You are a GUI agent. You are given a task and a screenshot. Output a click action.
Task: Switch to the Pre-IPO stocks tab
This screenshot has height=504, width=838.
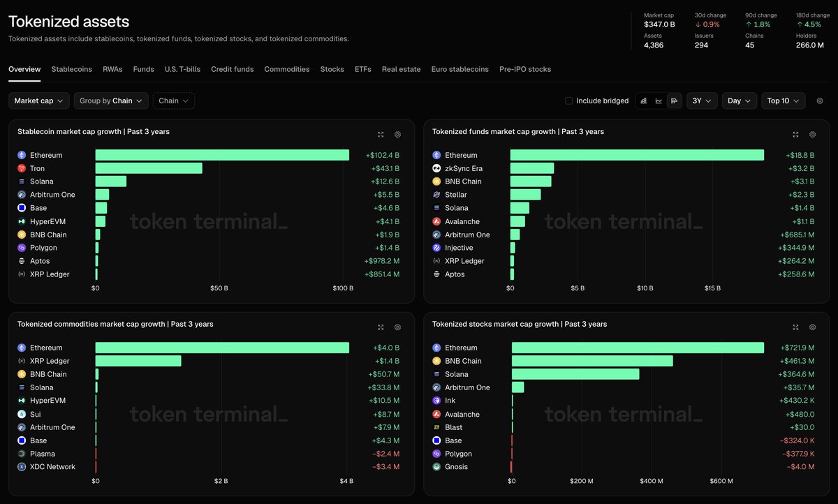point(525,69)
